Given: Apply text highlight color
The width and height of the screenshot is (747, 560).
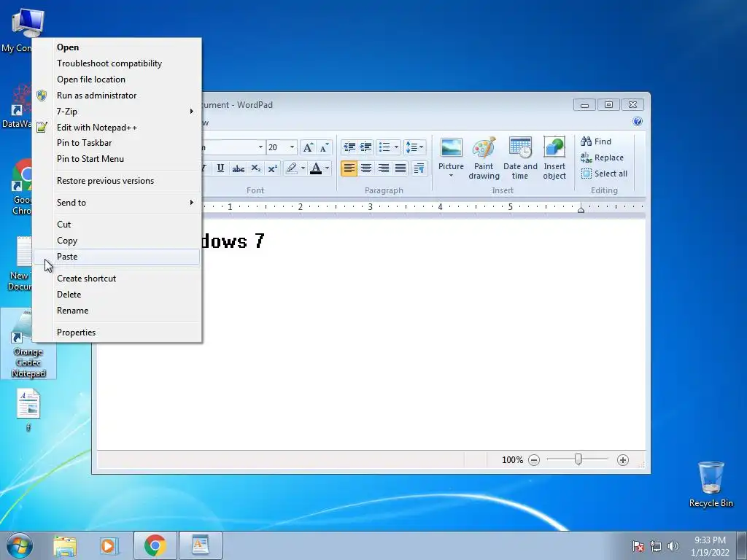Looking at the screenshot, I should pyautogui.click(x=291, y=168).
